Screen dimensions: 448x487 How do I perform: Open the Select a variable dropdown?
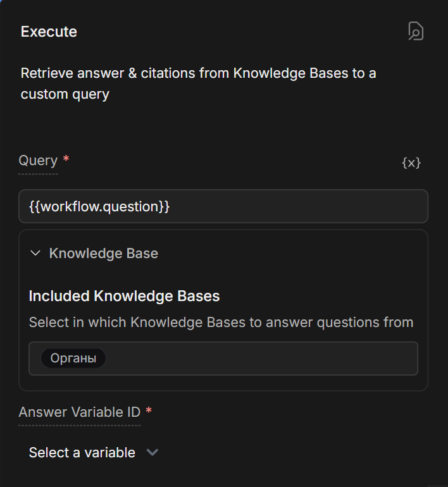coord(94,453)
